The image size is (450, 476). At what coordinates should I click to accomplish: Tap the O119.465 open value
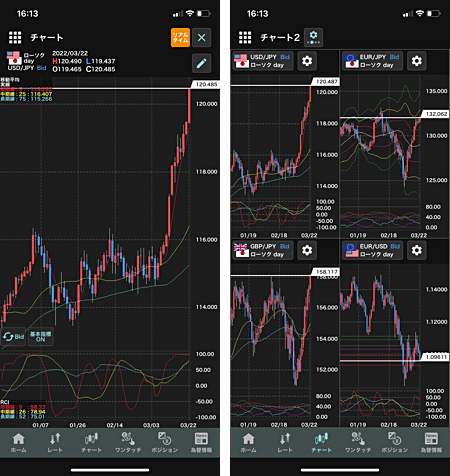click(x=67, y=69)
